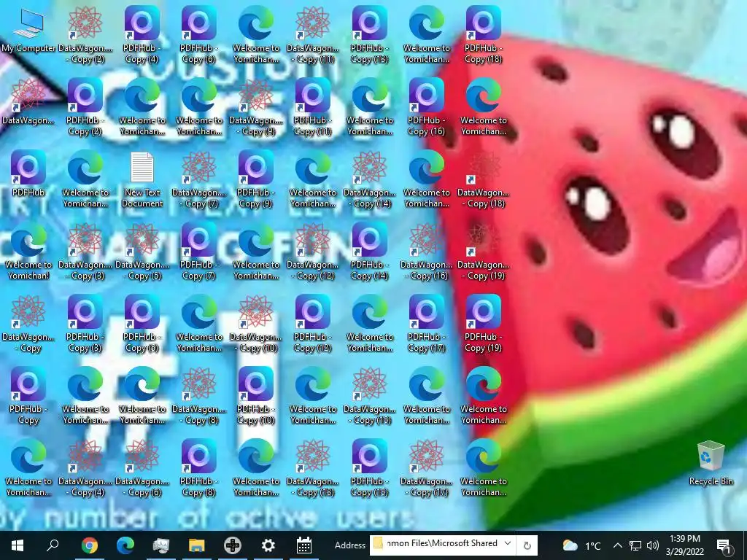Image resolution: width=747 pixels, height=560 pixels.
Task: Select the Welcome to Yomichan! shortcut
Action: coord(28,252)
